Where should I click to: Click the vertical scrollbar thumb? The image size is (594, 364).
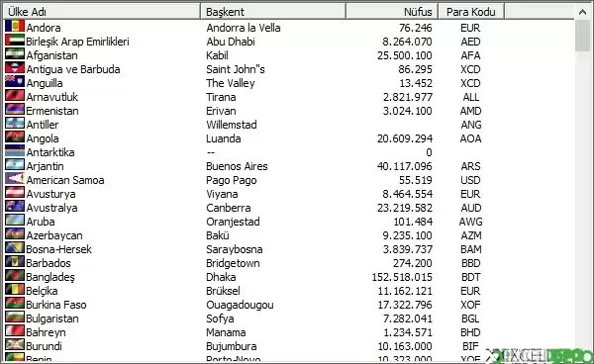(x=582, y=36)
